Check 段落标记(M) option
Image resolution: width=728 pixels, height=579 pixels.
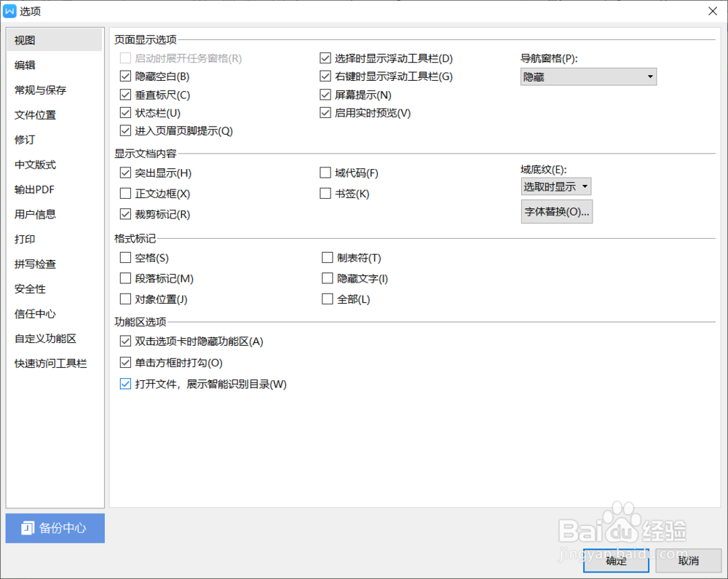coord(125,278)
